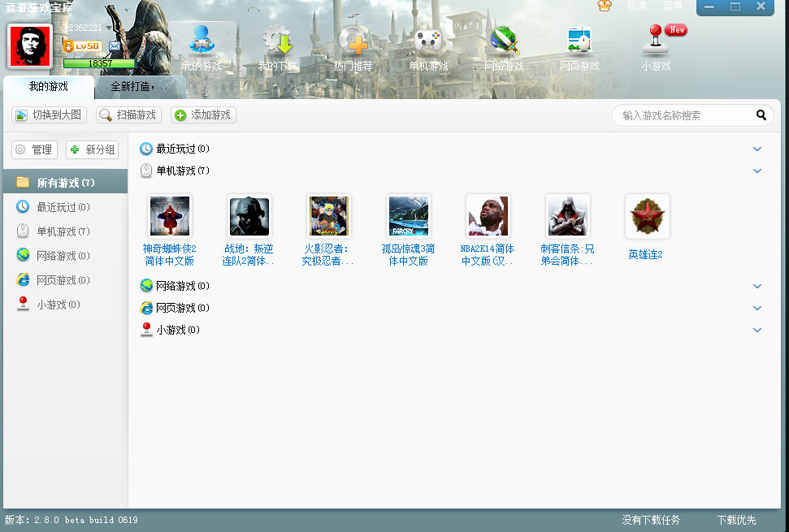Minimize the game library window
Image resolution: width=789 pixels, height=532 pixels.
coord(709,6)
